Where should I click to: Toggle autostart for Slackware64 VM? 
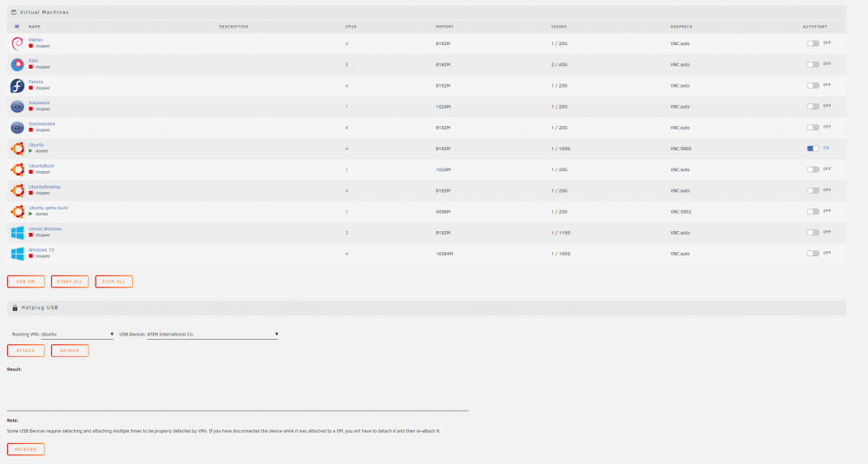[x=812, y=128]
